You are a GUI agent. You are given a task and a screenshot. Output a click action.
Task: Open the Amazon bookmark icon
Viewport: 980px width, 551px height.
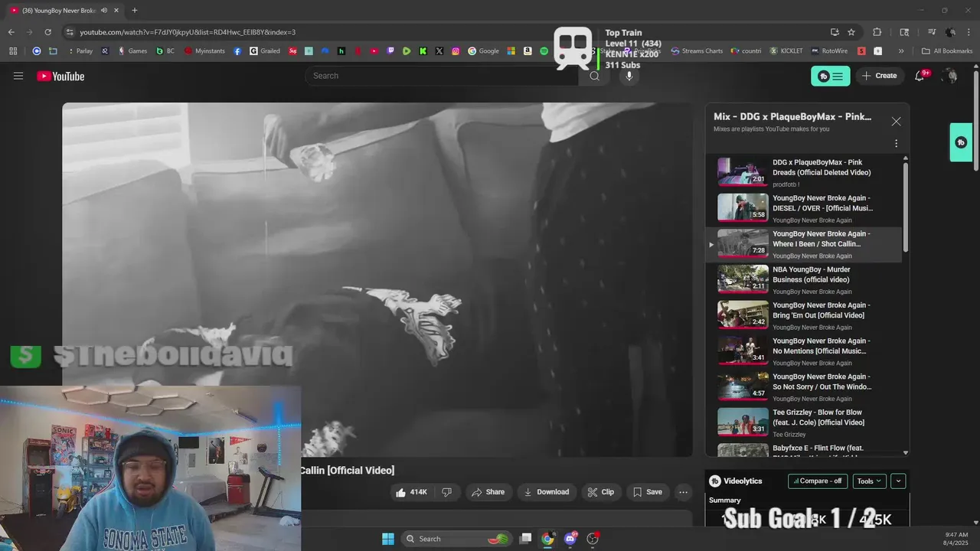[528, 51]
